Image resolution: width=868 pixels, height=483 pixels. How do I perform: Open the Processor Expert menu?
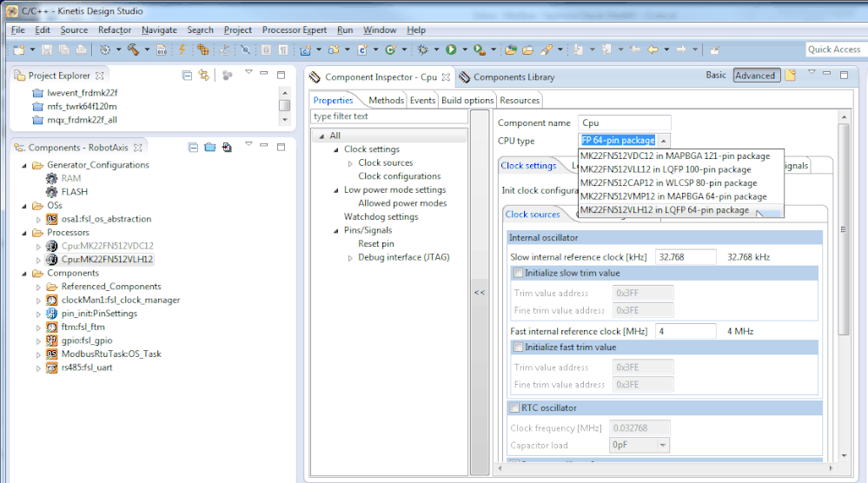(x=294, y=30)
